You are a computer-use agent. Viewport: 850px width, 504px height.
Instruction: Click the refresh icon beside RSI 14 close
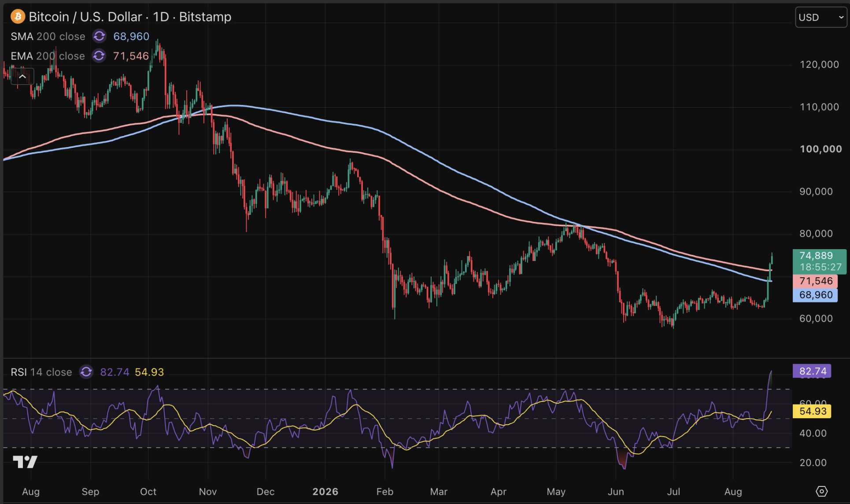pos(86,372)
